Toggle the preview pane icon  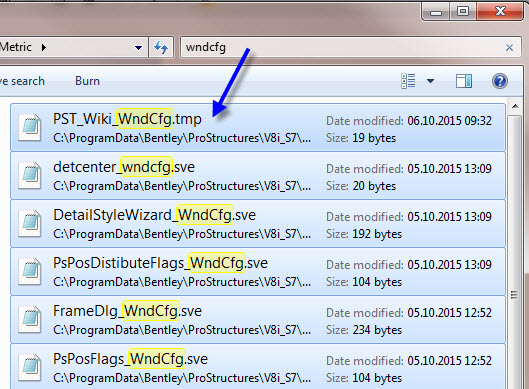tap(464, 81)
